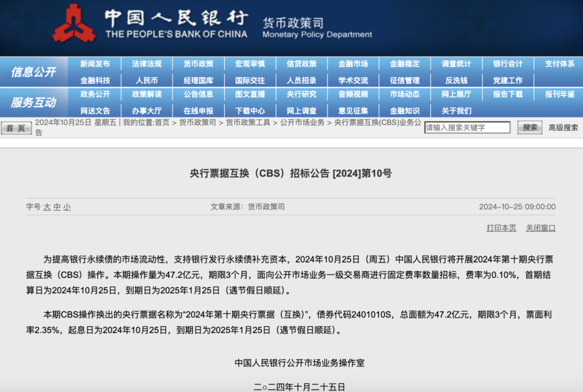Open 金融科技 menu item
The image size is (583, 392).
[95, 81]
